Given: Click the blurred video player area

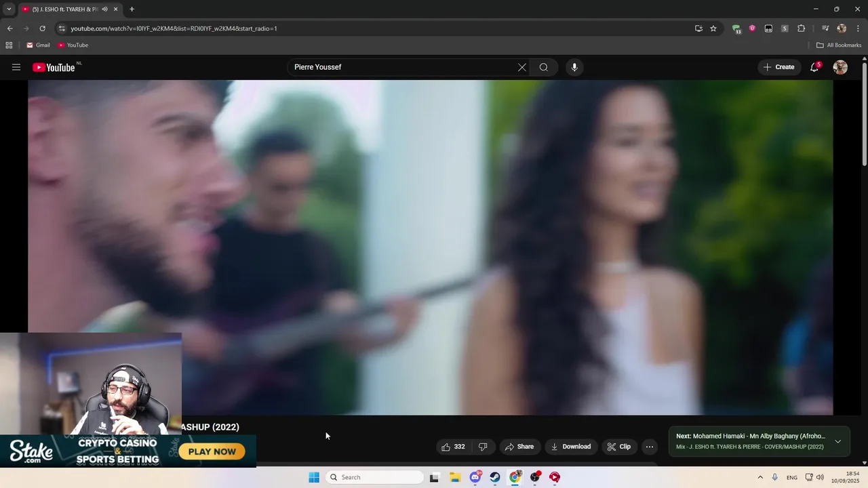Looking at the screenshot, I should 430,247.
